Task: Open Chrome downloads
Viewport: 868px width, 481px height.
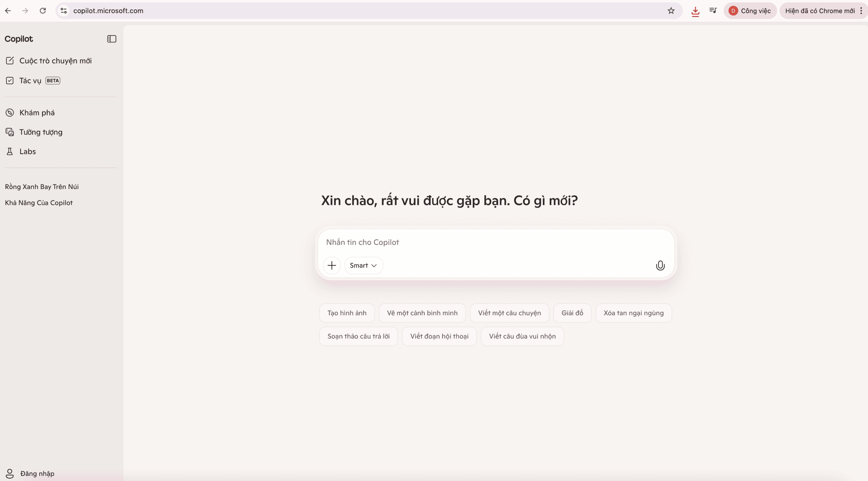Action: click(x=695, y=11)
